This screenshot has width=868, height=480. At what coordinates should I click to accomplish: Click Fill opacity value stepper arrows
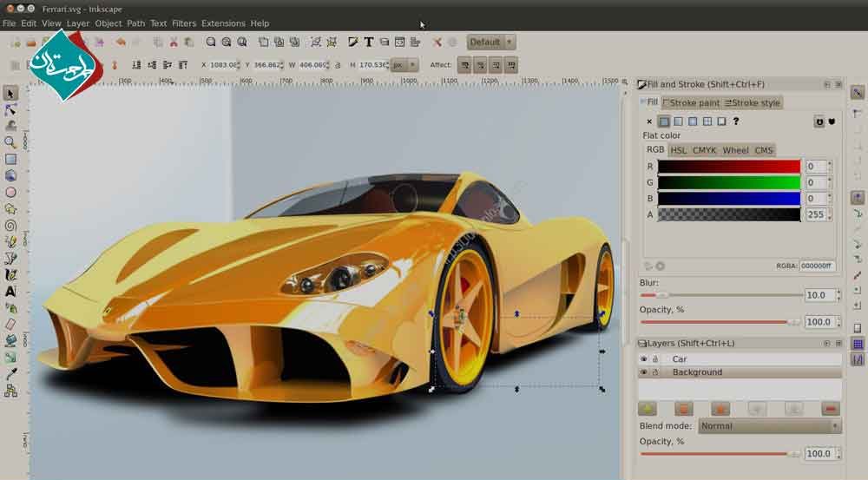coord(838,322)
